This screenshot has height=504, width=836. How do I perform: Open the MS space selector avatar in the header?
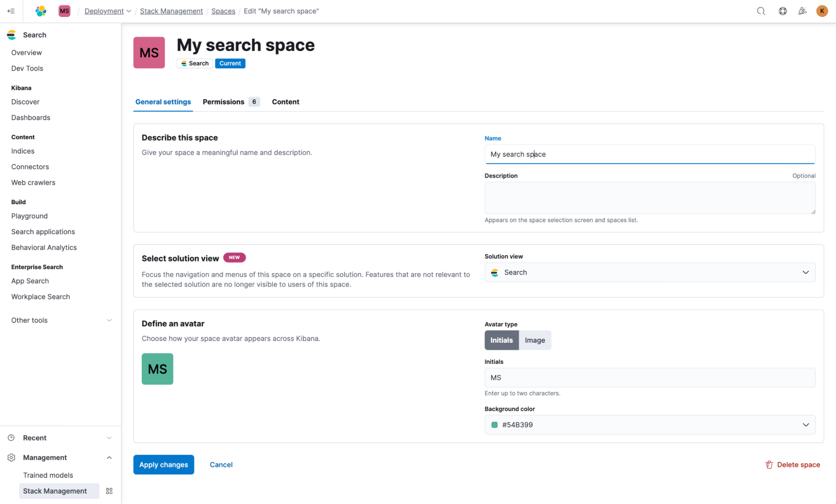[64, 11]
